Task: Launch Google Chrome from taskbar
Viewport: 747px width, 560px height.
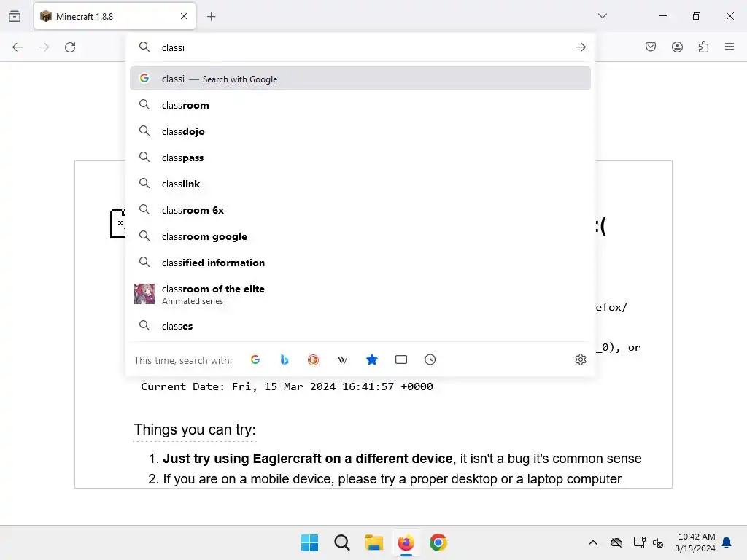Action: (x=438, y=542)
